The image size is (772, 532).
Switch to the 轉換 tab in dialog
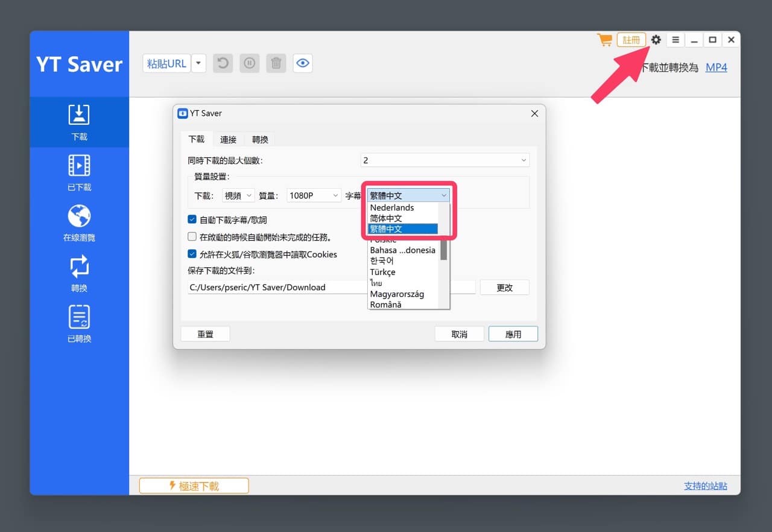[x=260, y=140]
